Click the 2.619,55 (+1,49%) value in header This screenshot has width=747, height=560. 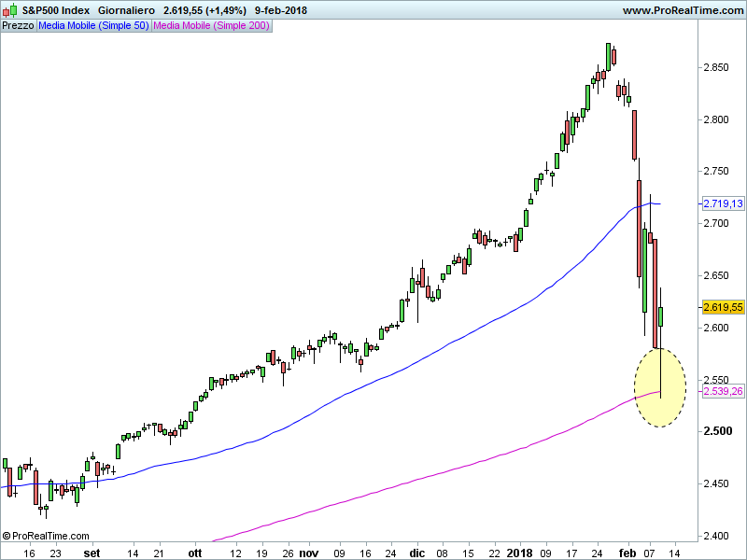[204, 10]
